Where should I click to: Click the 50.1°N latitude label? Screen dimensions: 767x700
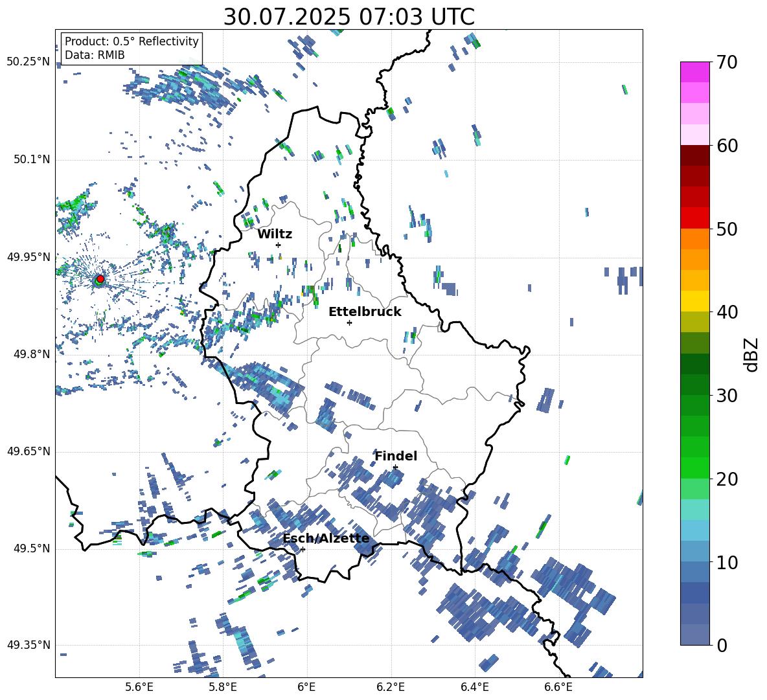(32, 159)
